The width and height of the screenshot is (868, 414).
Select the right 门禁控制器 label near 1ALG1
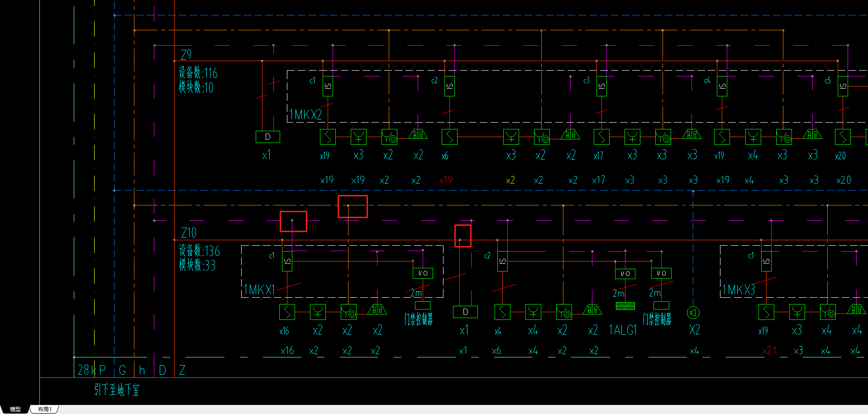pos(657,319)
